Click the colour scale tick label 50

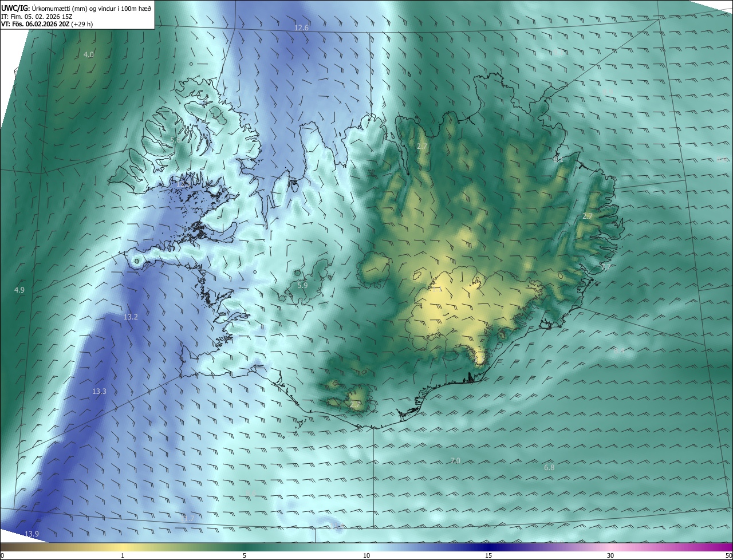[728, 555]
